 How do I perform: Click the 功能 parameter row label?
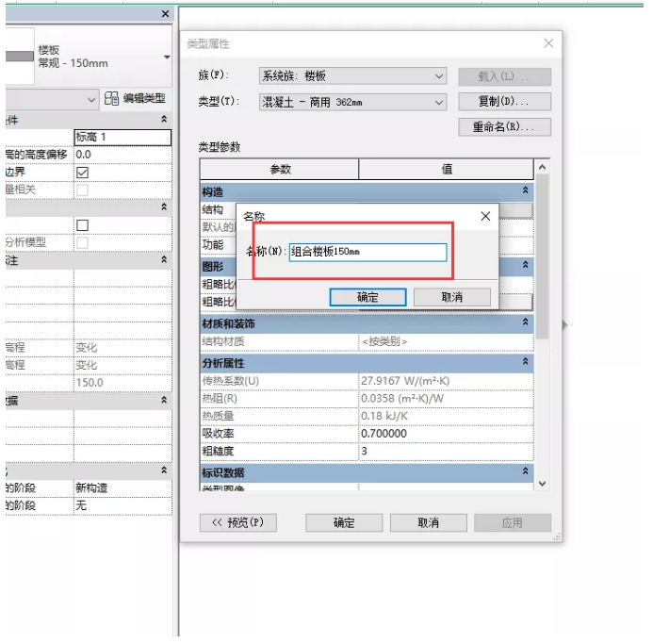213,244
